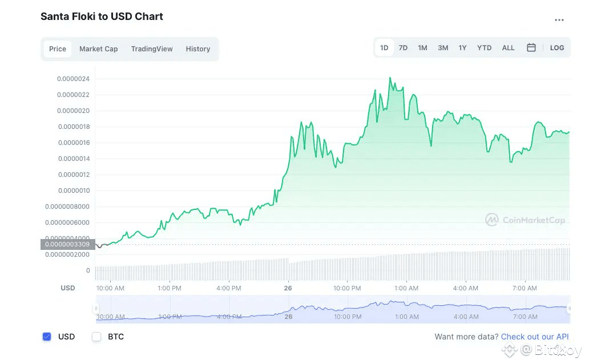Choose the 1M time range

[422, 48]
